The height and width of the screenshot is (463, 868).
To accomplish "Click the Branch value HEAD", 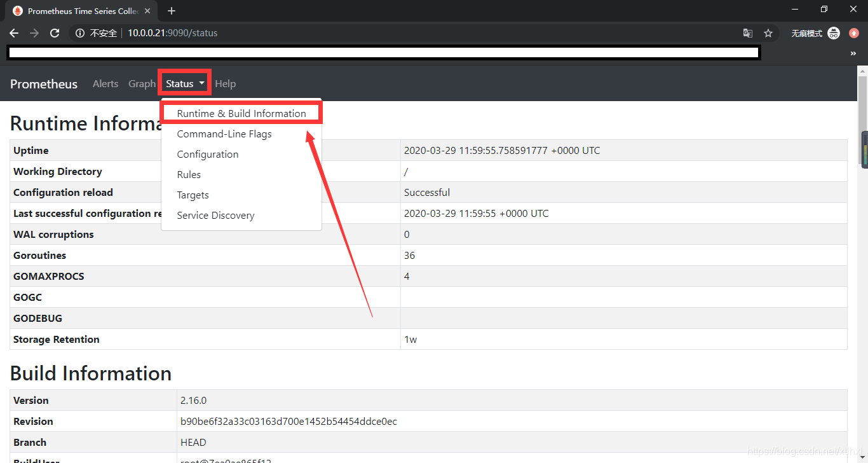I will coord(193,442).
